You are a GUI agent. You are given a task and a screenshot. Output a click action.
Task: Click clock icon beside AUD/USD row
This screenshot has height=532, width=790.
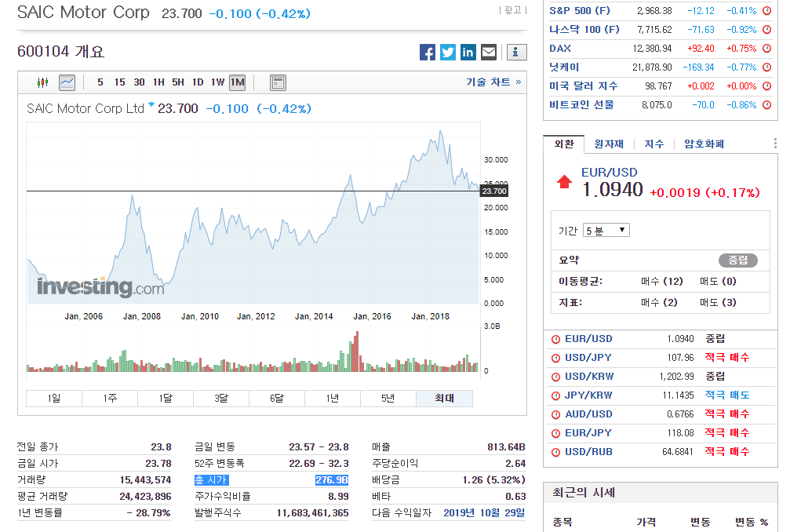click(x=555, y=414)
